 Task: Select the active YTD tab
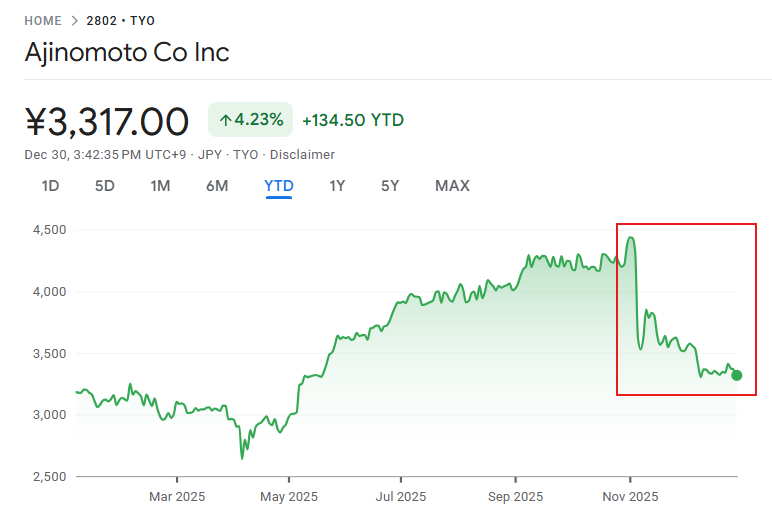coord(279,186)
